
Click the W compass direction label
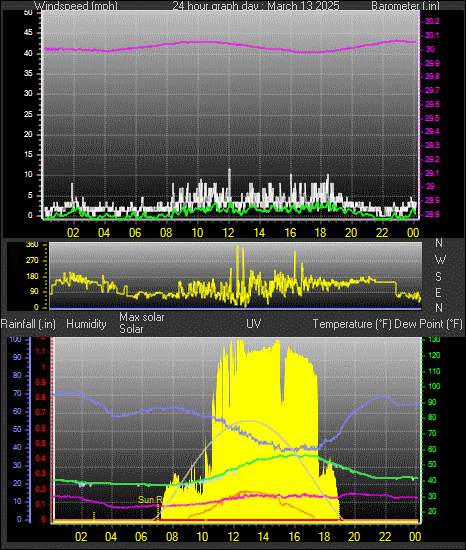point(440,260)
